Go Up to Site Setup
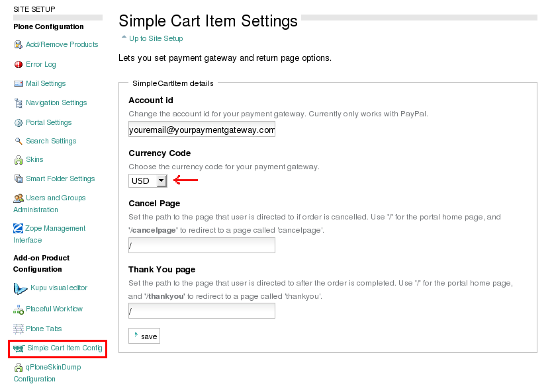The height and width of the screenshot is (392, 552). tap(156, 39)
